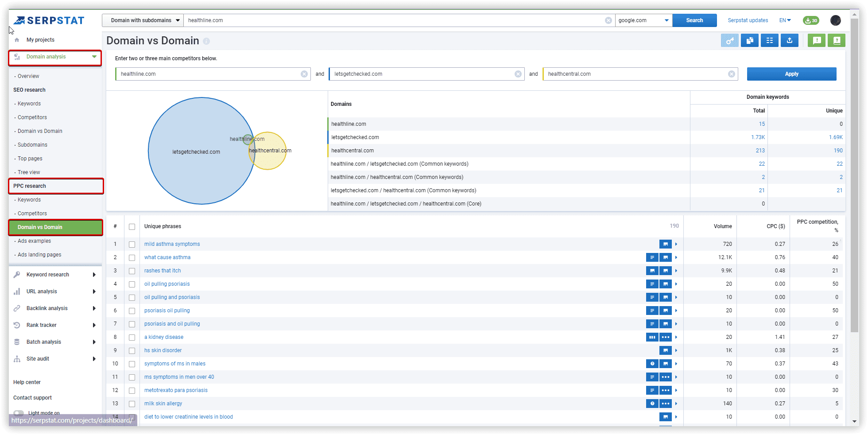Check the box for oil pulling psoriasis
This screenshot has height=435, width=868.
pos(132,284)
